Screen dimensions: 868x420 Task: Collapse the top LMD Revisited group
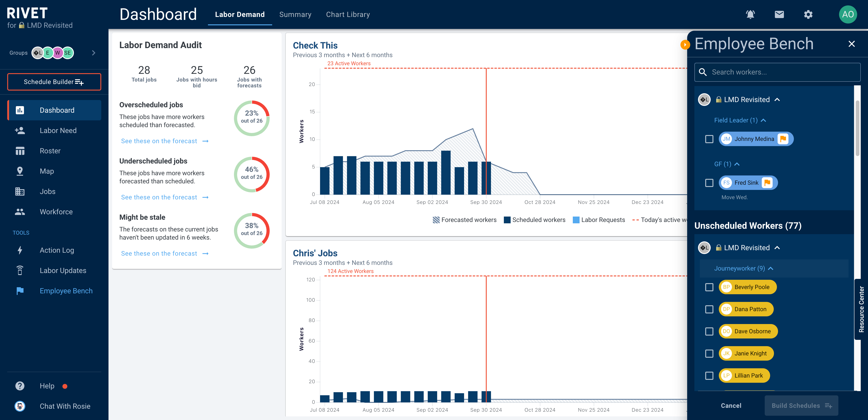pos(777,100)
